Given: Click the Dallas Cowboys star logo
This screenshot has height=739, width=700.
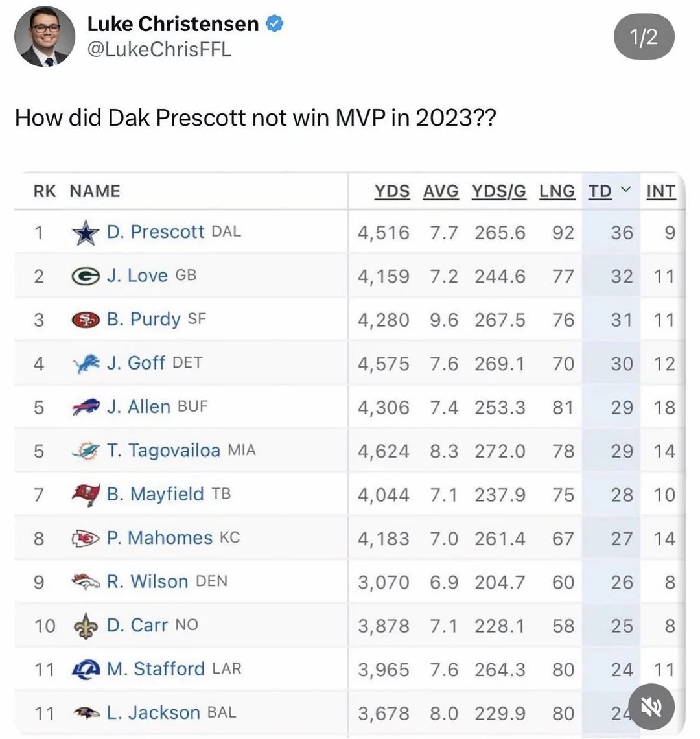Looking at the screenshot, I should coord(86,232).
